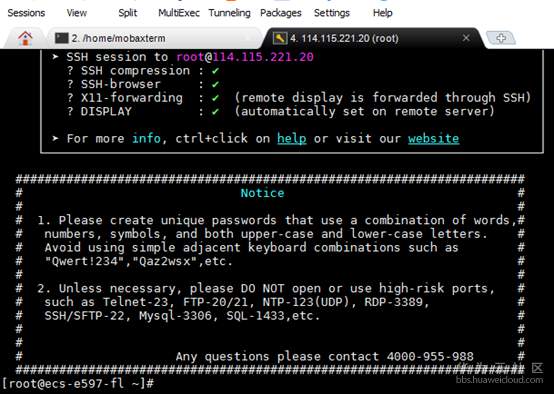Click the Please create unique passwords line

(277, 220)
